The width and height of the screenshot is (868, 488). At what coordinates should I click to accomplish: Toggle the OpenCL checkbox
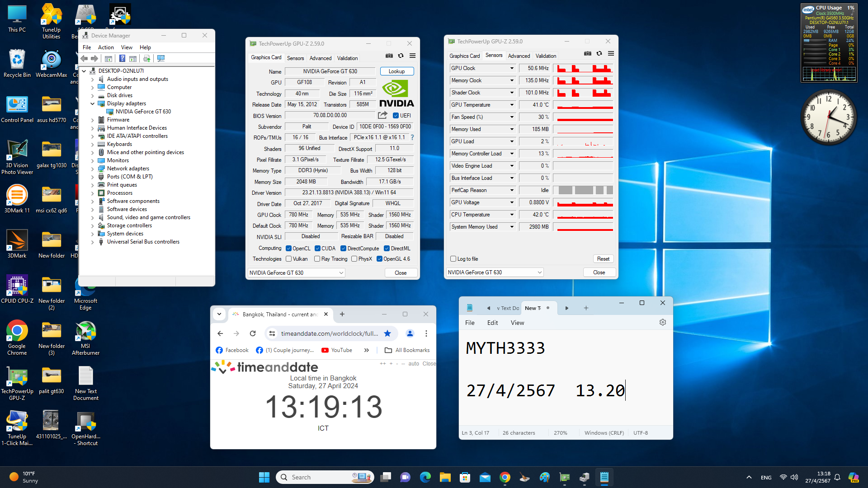coord(288,249)
